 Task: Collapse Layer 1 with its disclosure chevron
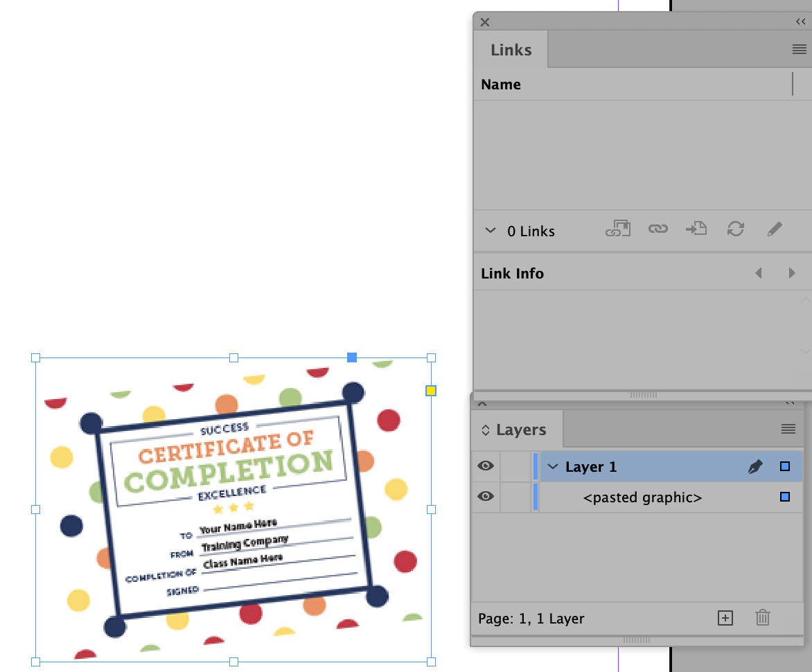(552, 466)
